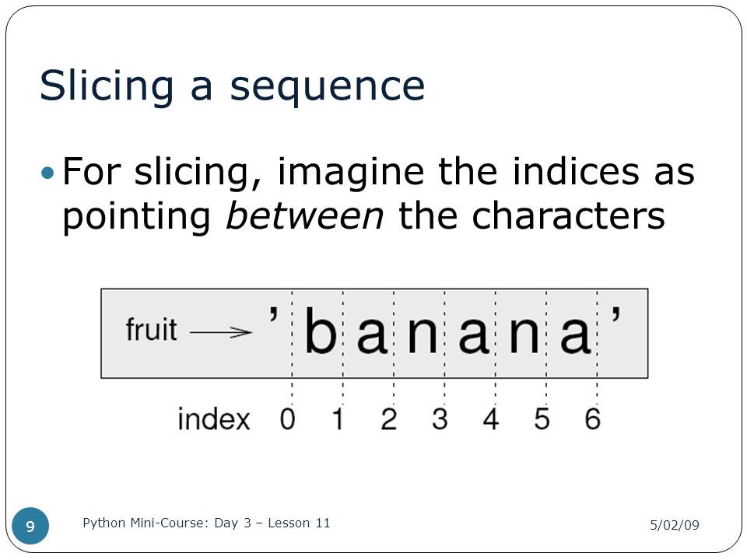Click index number 1 in diagram

click(338, 419)
